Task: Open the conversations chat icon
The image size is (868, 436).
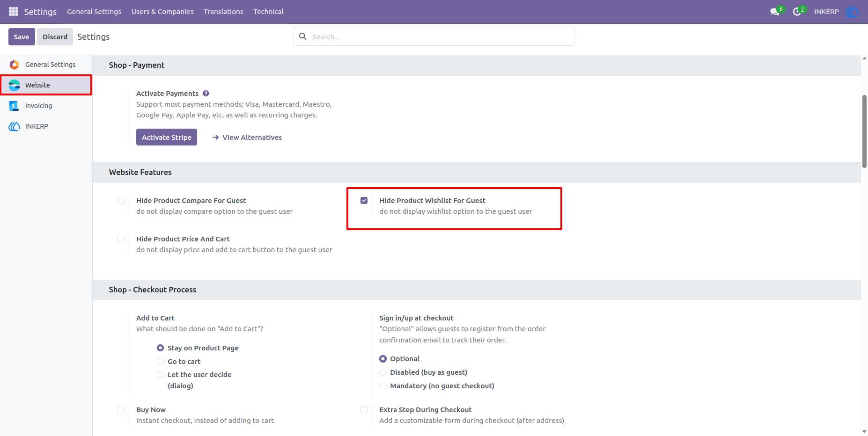Action: coord(775,12)
